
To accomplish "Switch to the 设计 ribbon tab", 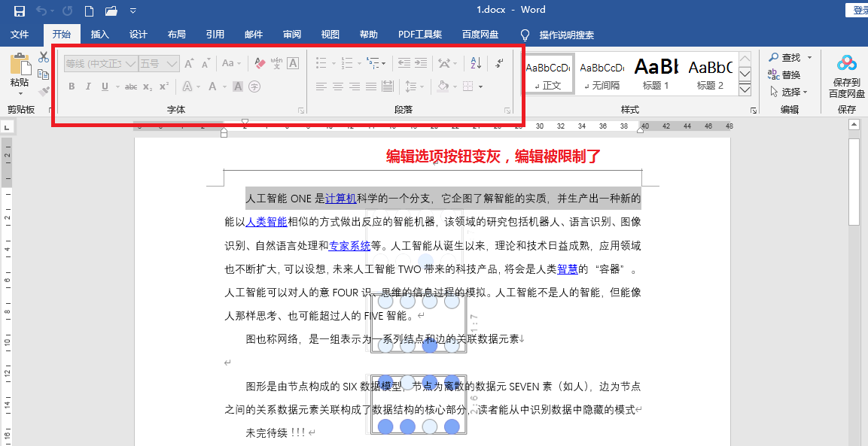I will [139, 35].
